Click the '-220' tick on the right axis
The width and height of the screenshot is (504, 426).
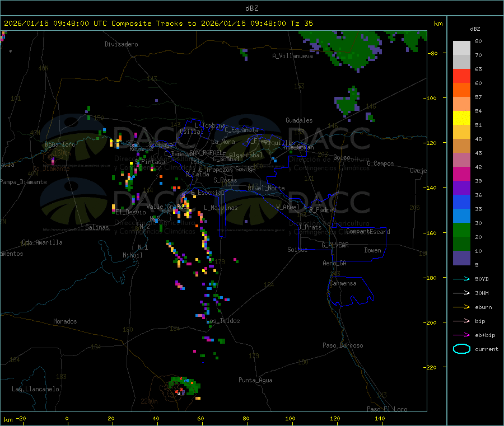[x=430, y=368]
